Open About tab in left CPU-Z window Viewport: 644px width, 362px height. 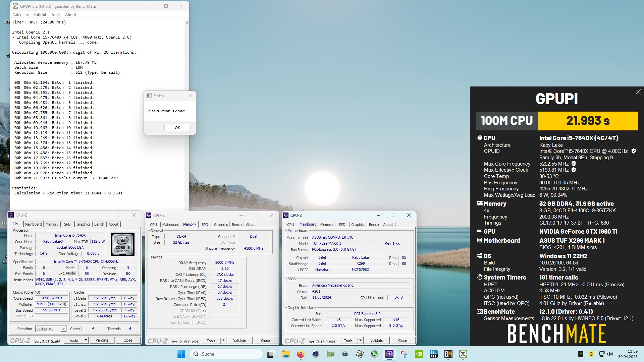point(113,224)
